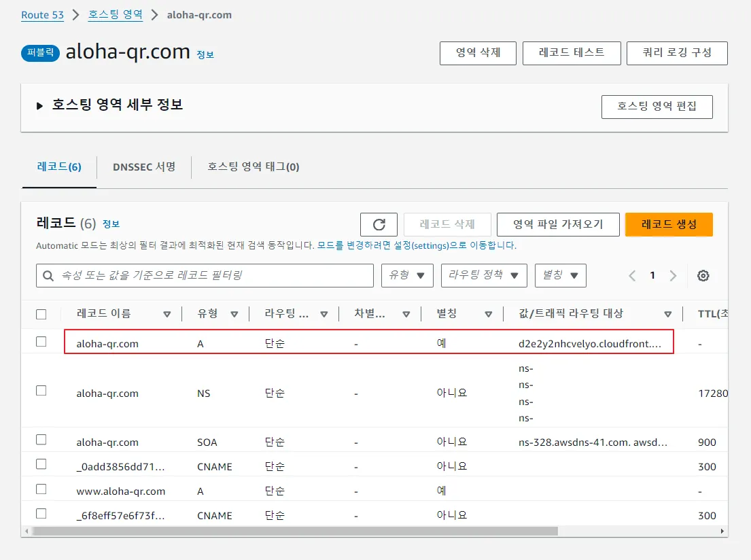Sort by 유형 column arrow
The image size is (751, 560).
[234, 314]
